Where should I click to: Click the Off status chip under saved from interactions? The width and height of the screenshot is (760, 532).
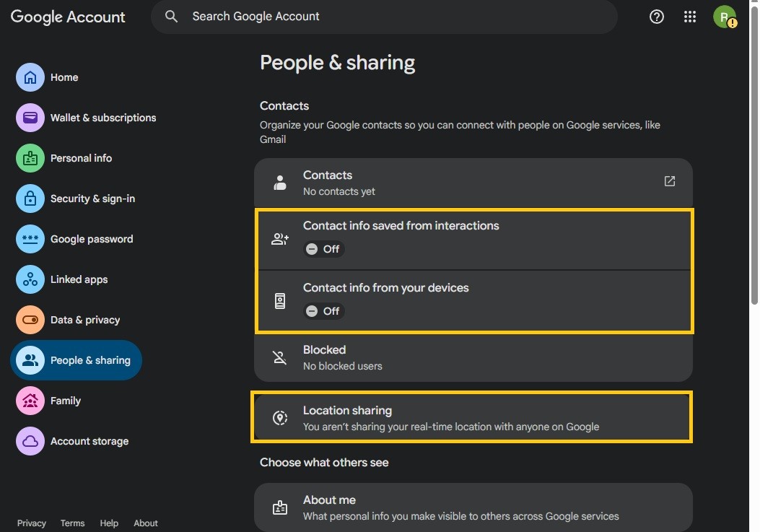(x=324, y=249)
